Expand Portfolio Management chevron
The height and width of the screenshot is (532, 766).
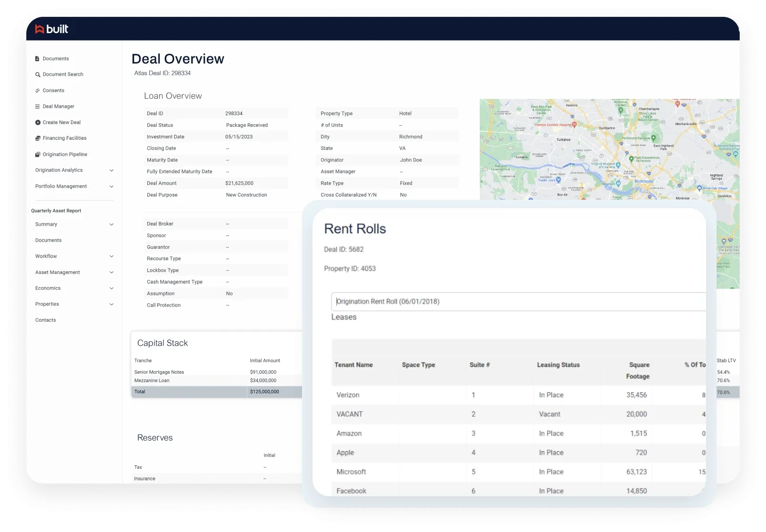(x=112, y=187)
